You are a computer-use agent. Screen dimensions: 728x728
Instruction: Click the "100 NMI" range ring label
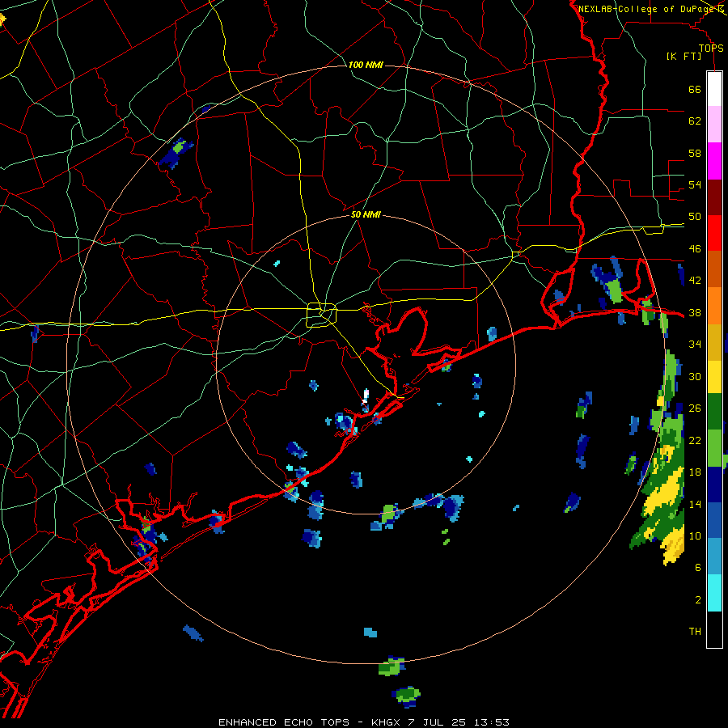point(366,65)
